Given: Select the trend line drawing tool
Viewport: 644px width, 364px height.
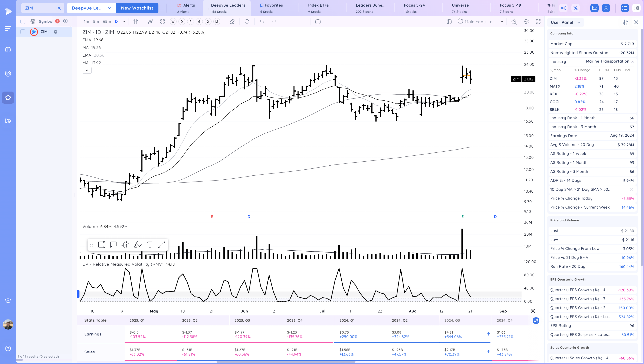Looking at the screenshot, I should [162, 244].
